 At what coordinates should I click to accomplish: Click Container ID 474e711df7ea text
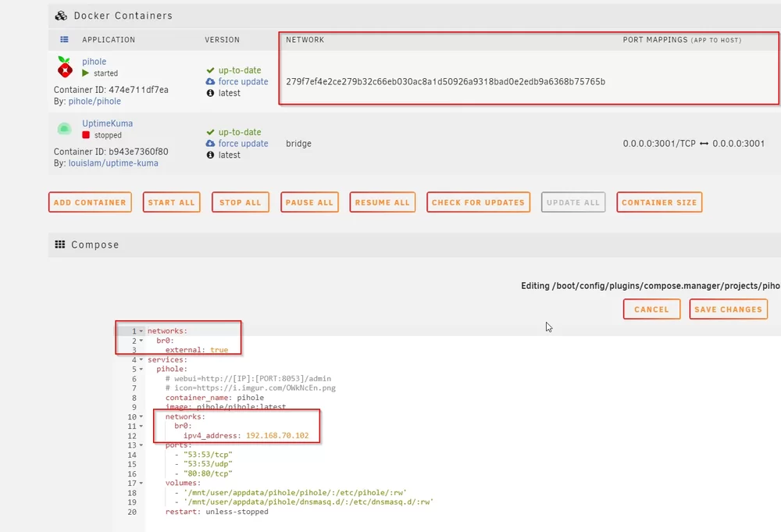pos(111,90)
